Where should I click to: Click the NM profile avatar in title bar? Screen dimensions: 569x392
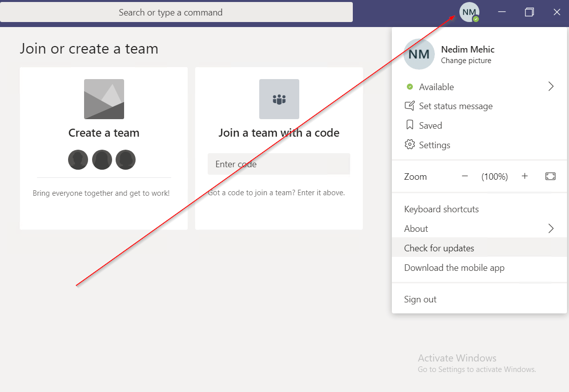pyautogui.click(x=469, y=12)
